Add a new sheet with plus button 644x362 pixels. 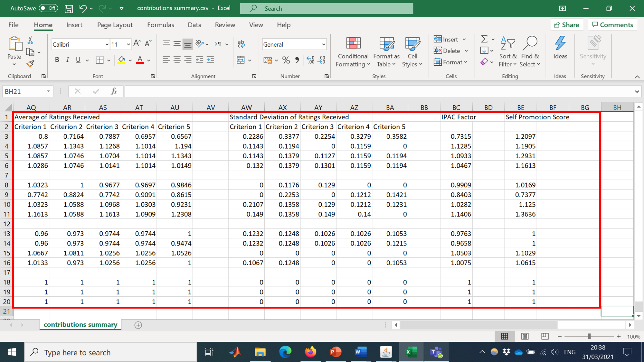[138, 325]
